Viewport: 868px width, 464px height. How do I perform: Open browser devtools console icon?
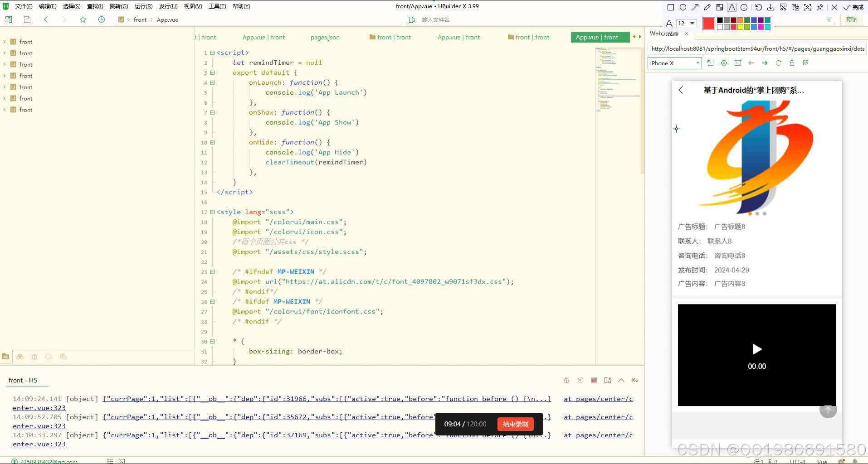[738, 63]
